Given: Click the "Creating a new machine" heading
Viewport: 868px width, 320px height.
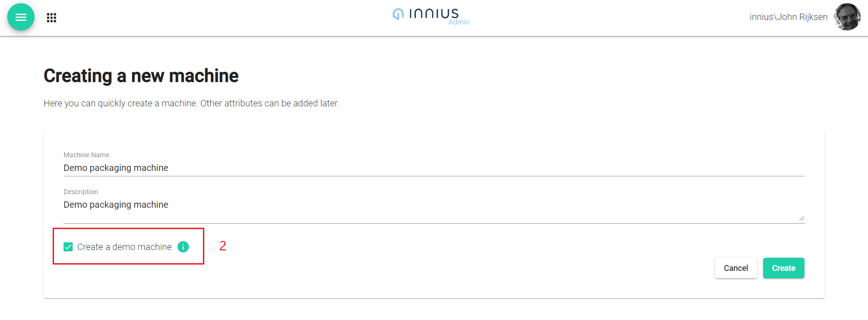Looking at the screenshot, I should tap(141, 76).
